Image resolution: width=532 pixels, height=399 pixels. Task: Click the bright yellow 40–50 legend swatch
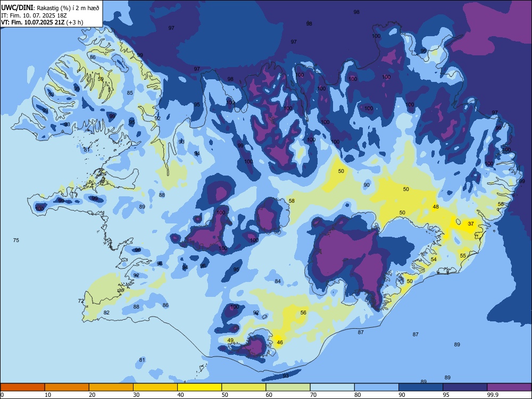[x=199, y=387]
